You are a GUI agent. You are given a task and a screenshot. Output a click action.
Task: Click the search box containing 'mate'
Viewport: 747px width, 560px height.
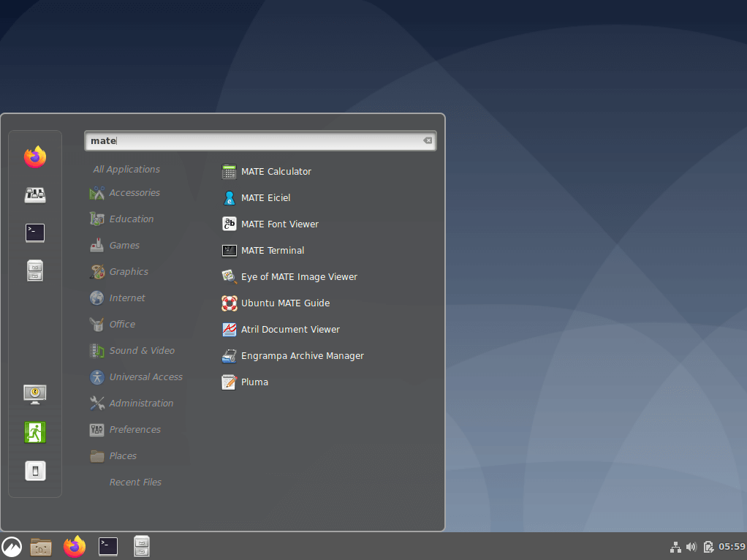[256, 141]
